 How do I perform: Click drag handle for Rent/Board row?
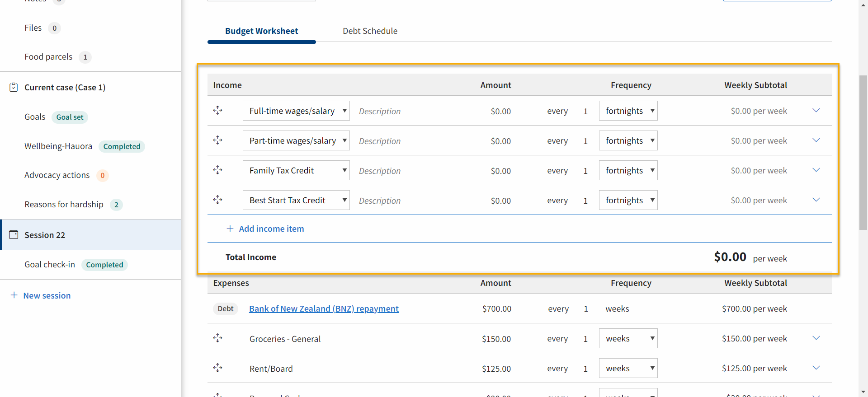(217, 368)
